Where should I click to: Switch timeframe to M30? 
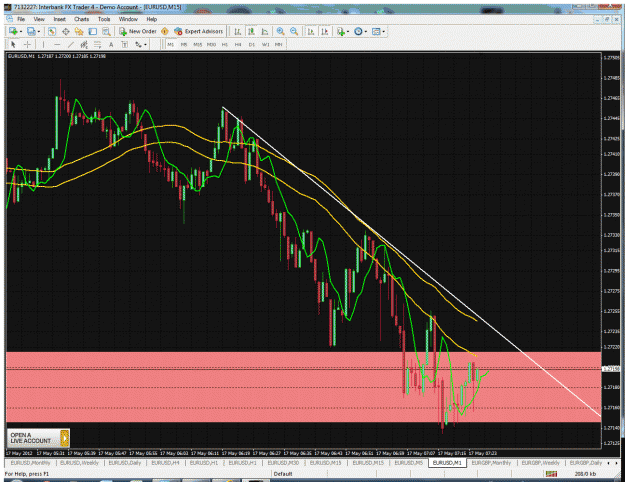click(x=211, y=45)
